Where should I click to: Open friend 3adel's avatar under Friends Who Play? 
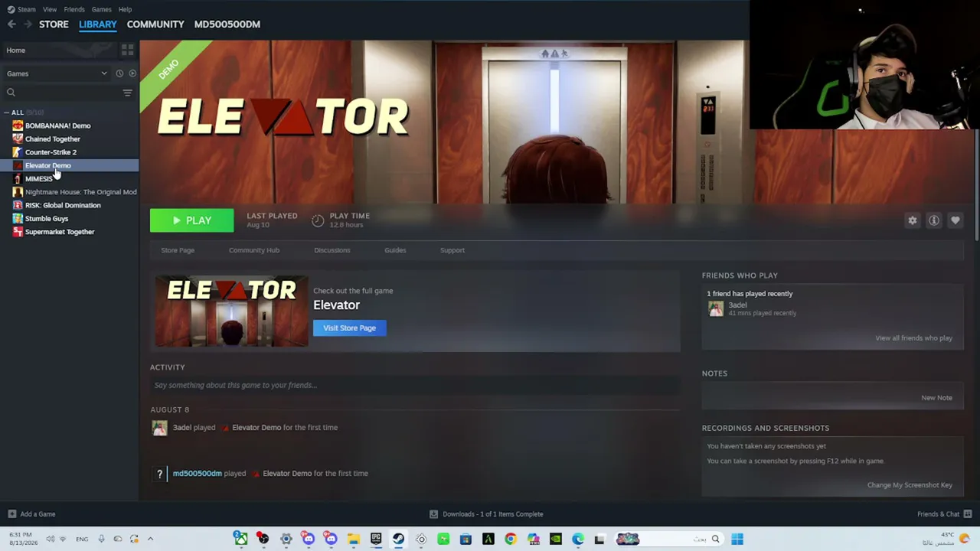pyautogui.click(x=716, y=308)
